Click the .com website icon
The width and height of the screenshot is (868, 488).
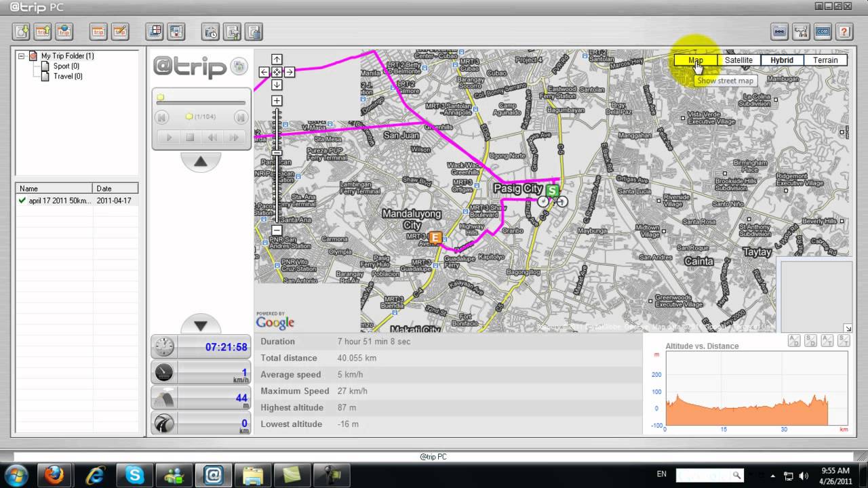tap(823, 31)
